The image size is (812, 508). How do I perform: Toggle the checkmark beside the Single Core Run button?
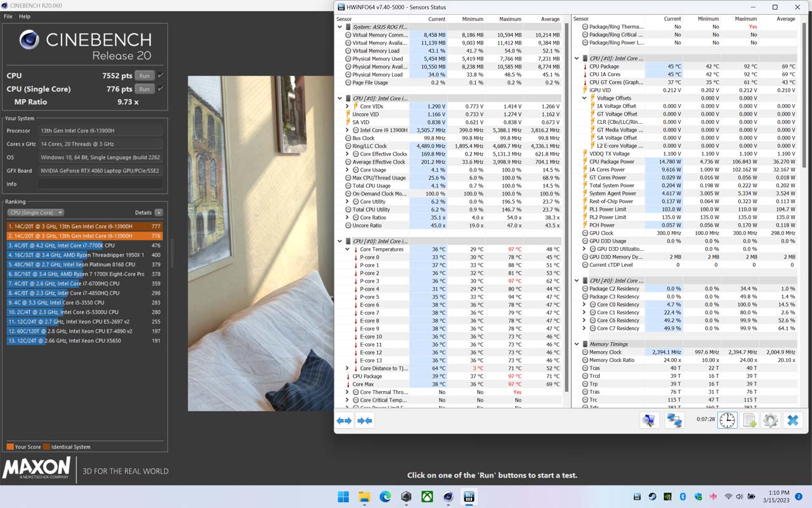click(160, 89)
